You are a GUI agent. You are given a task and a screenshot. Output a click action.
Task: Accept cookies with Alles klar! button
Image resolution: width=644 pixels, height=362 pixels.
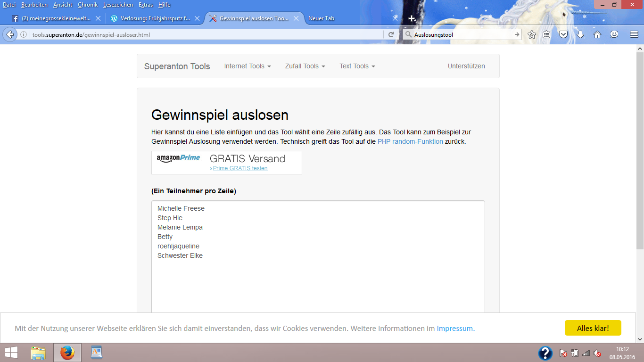click(x=593, y=328)
